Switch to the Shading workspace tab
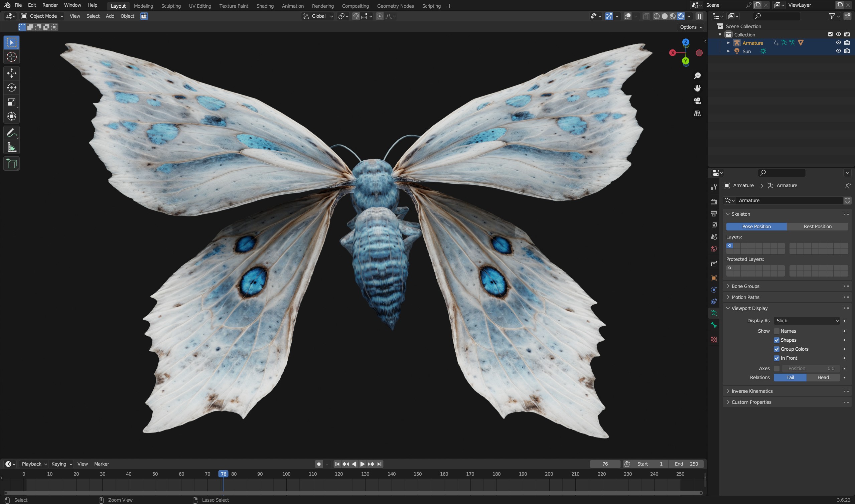Image resolution: width=855 pixels, height=504 pixels. point(265,6)
